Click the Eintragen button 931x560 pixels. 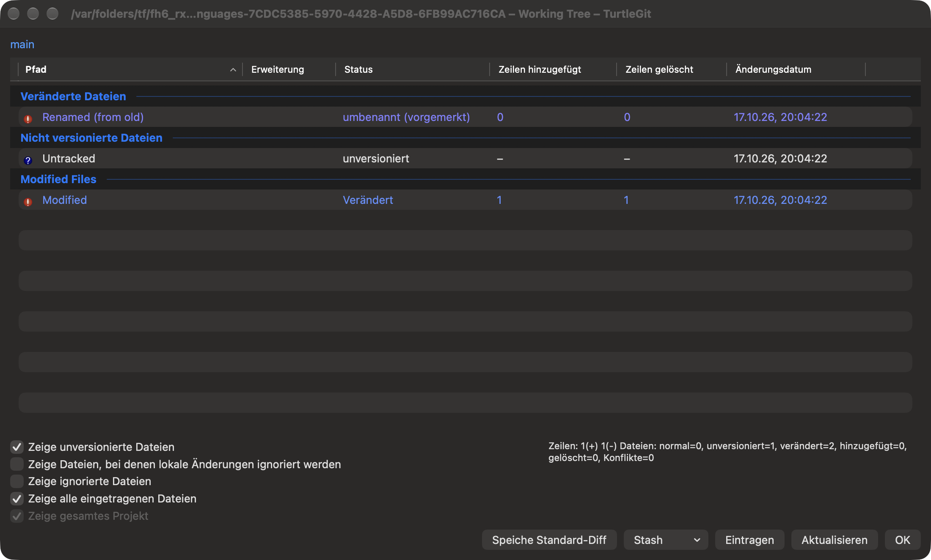(x=749, y=540)
